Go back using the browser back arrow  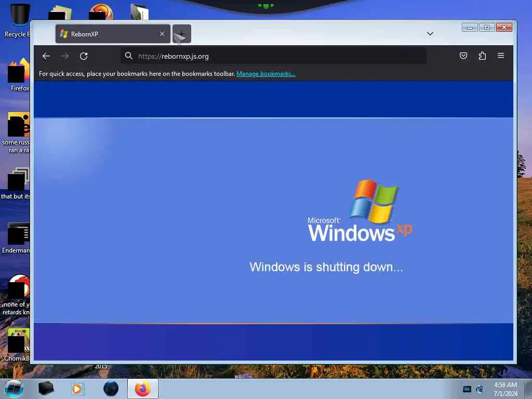(46, 56)
